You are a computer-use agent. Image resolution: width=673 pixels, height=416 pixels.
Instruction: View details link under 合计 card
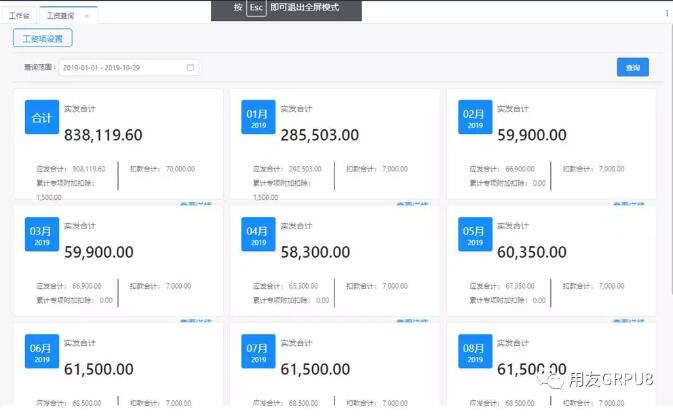[196, 203]
